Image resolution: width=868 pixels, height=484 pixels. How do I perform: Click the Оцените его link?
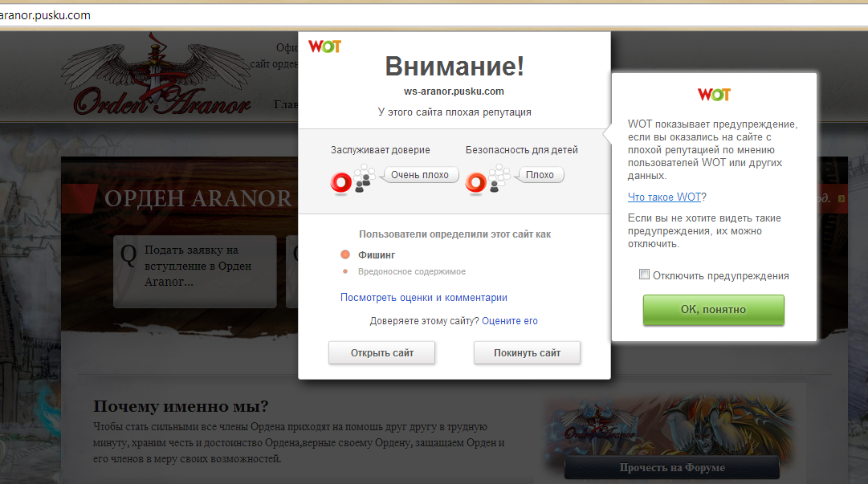click(x=510, y=321)
